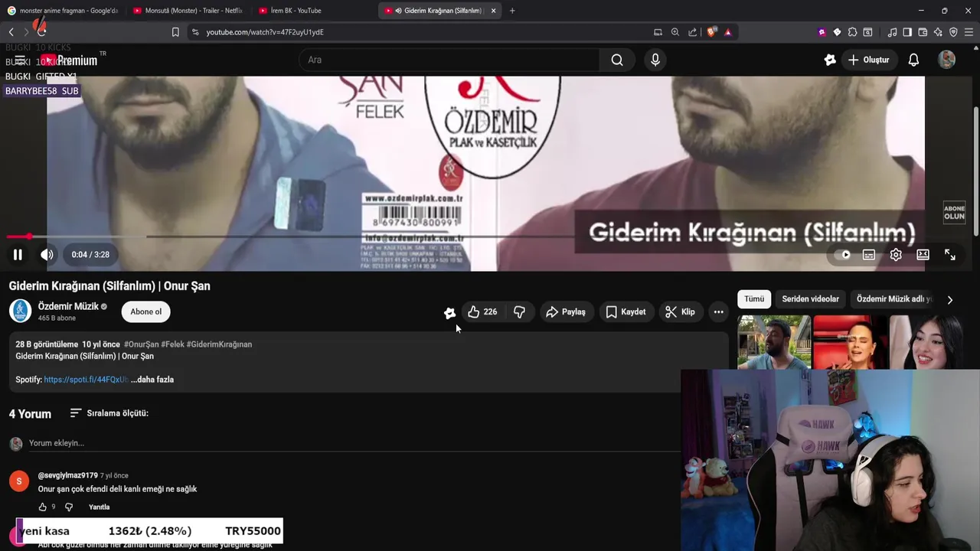
Task: Open Brave VPN shield icon
Action: point(953,32)
